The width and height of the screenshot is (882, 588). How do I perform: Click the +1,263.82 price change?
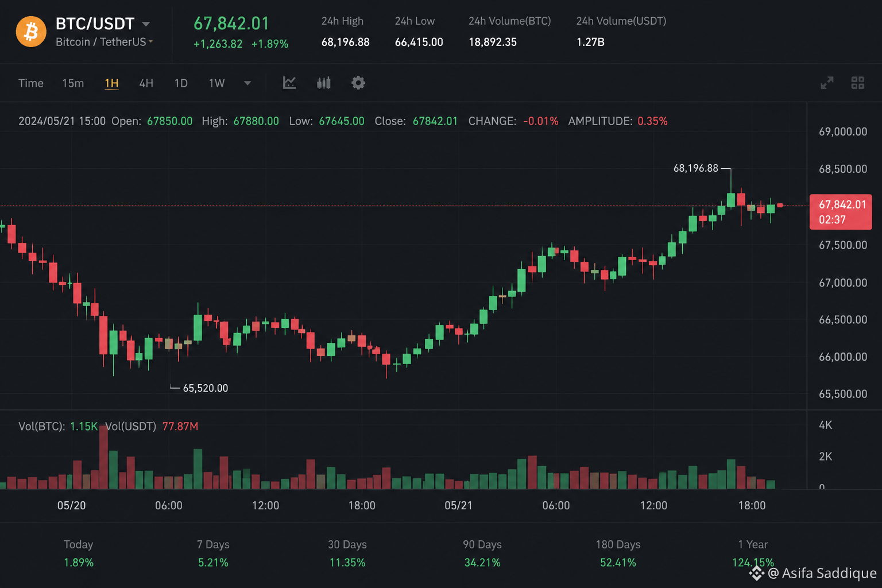[218, 44]
